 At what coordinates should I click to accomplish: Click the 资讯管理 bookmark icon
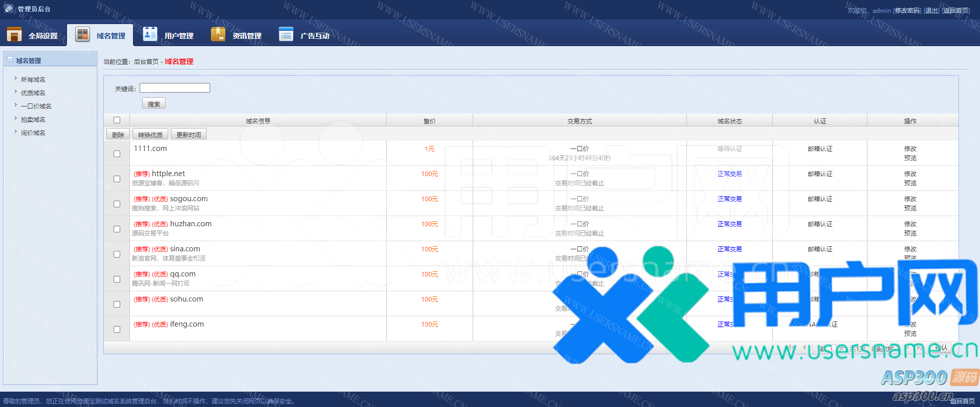click(218, 34)
